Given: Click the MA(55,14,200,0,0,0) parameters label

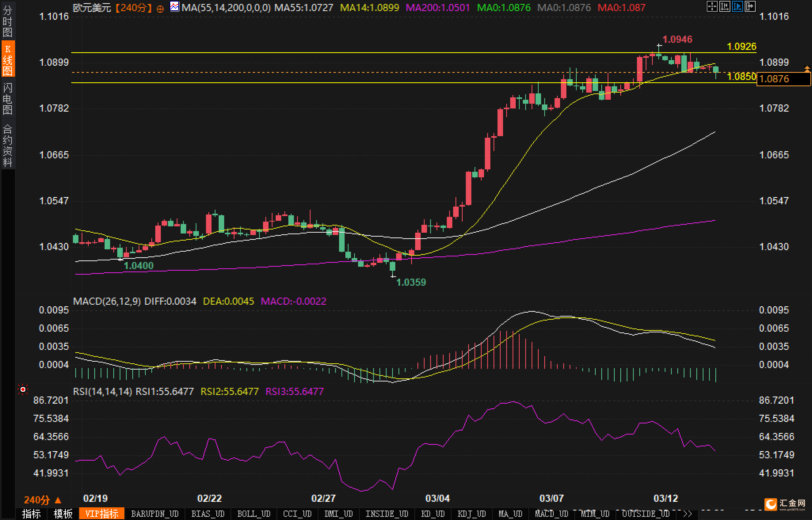Looking at the screenshot, I should pos(226,8).
